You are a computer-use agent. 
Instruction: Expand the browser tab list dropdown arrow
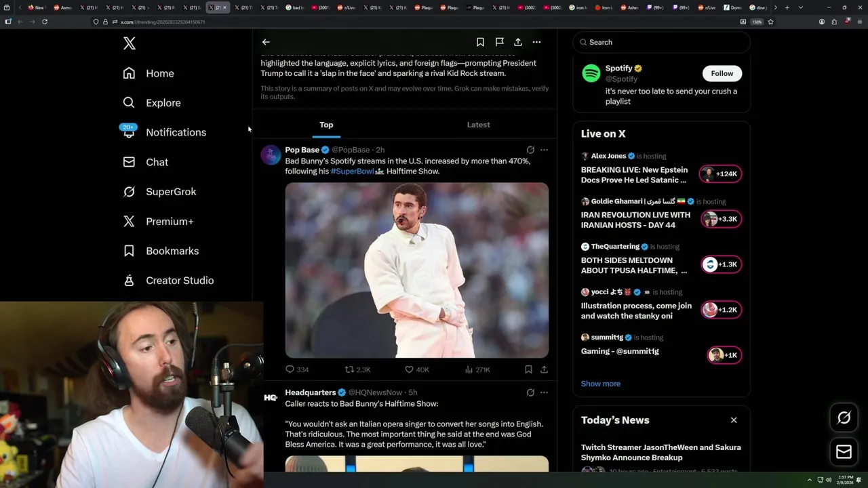coord(800,7)
